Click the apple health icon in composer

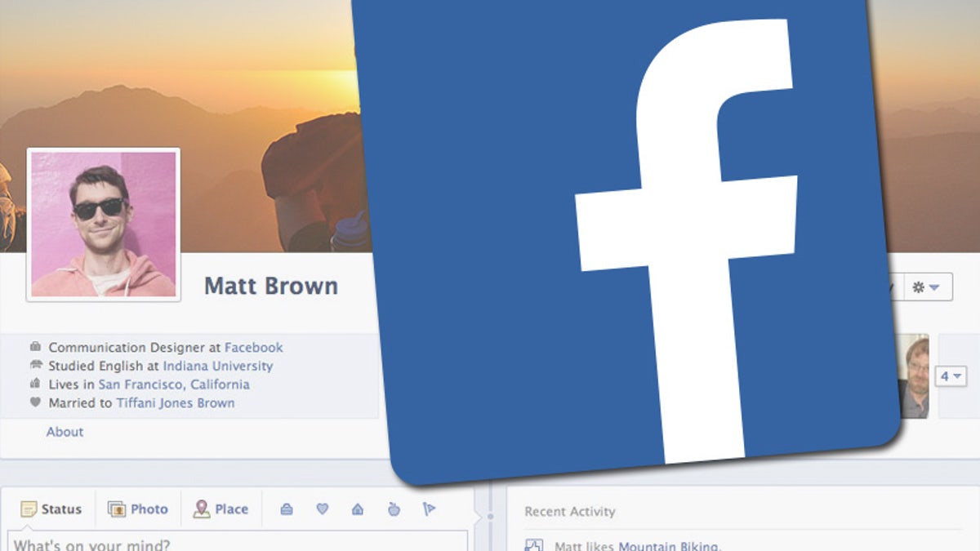tap(394, 509)
